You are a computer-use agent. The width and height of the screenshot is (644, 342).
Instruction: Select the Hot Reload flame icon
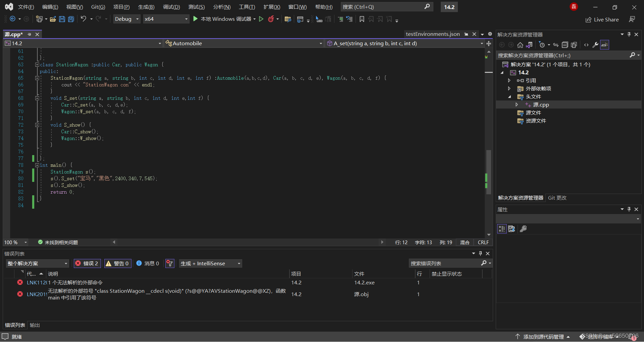pos(271,19)
